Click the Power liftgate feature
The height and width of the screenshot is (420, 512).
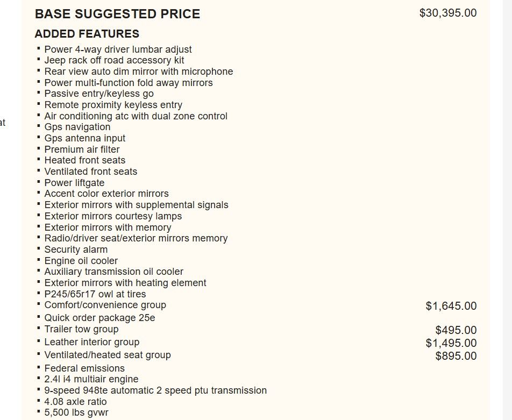[74, 183]
